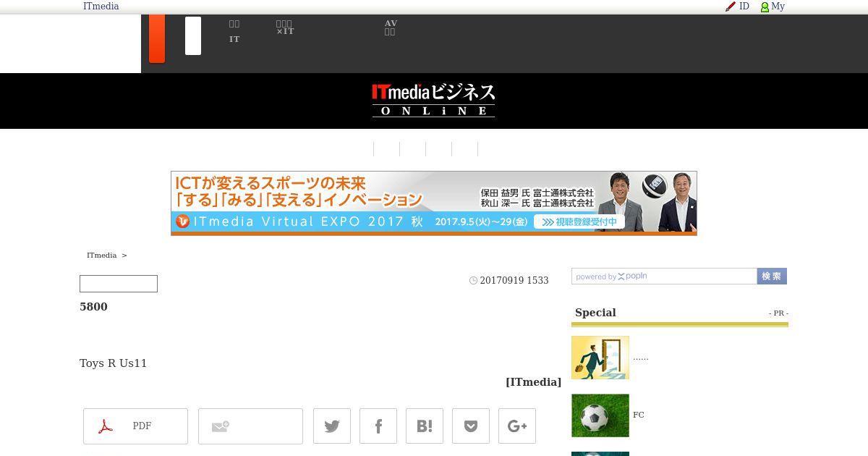Click the clock icon beside the date
The image size is (868, 456).
point(474,281)
